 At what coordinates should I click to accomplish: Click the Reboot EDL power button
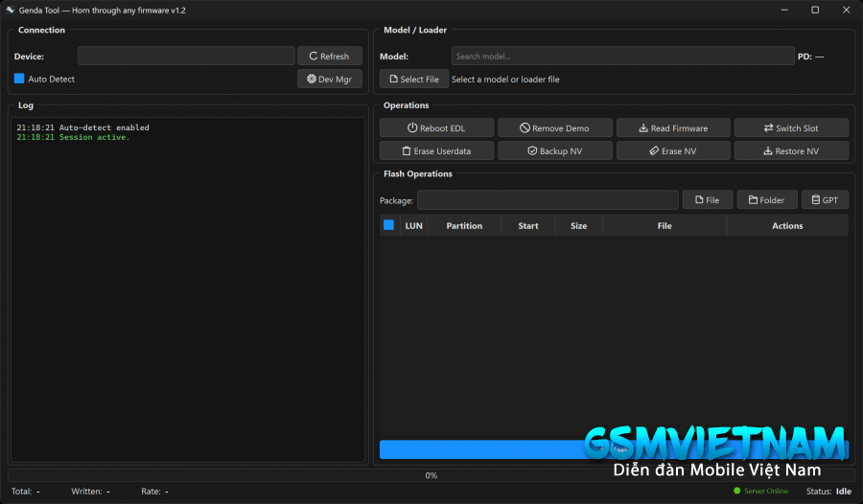(437, 128)
